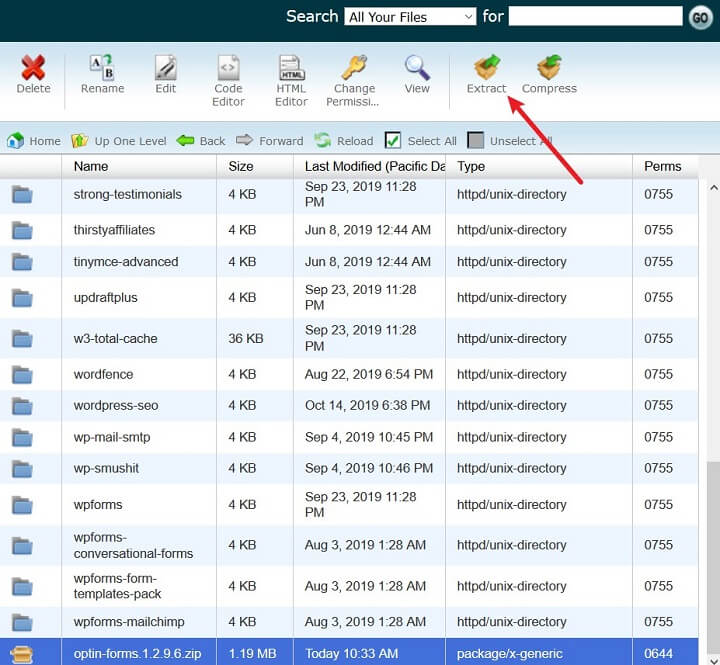
Task: Select the tinymce-advanced folder name
Action: (x=126, y=261)
